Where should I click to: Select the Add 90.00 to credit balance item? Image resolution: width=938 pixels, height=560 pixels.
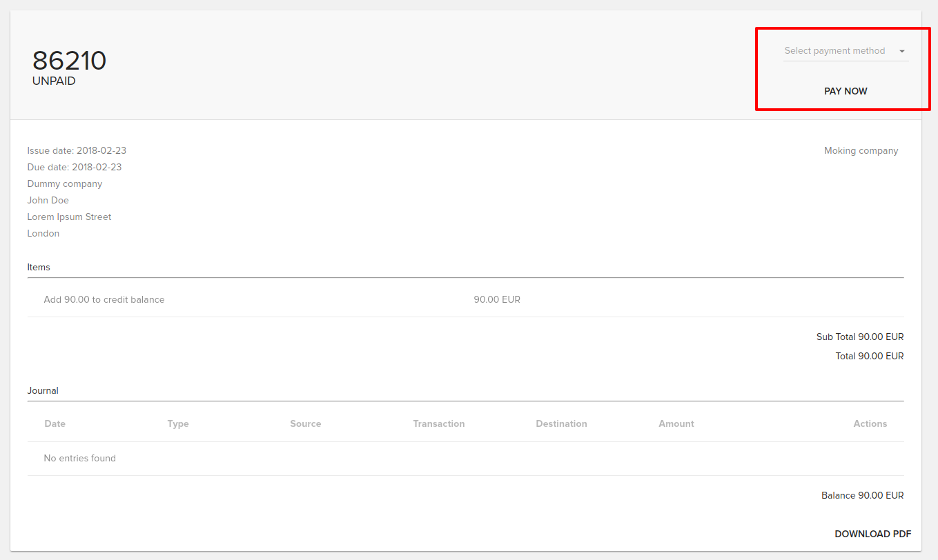pos(104,299)
